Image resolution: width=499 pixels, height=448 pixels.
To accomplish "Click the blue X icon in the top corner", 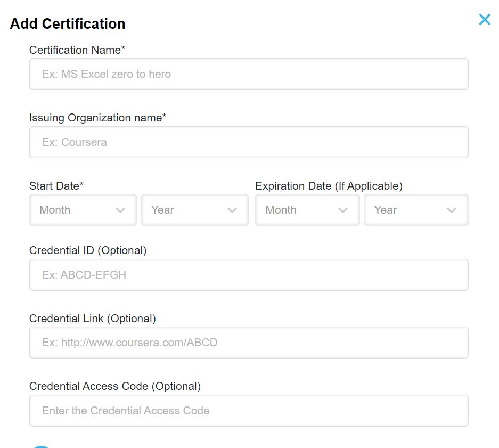I will tap(485, 19).
